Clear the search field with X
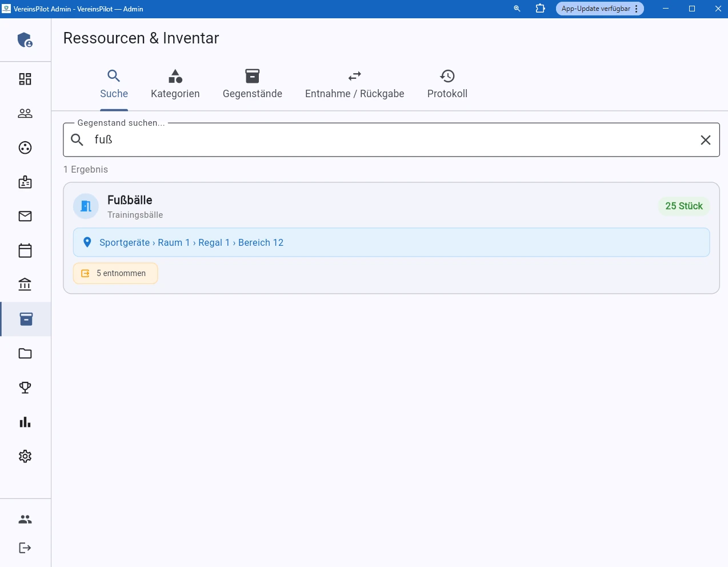 pos(705,140)
